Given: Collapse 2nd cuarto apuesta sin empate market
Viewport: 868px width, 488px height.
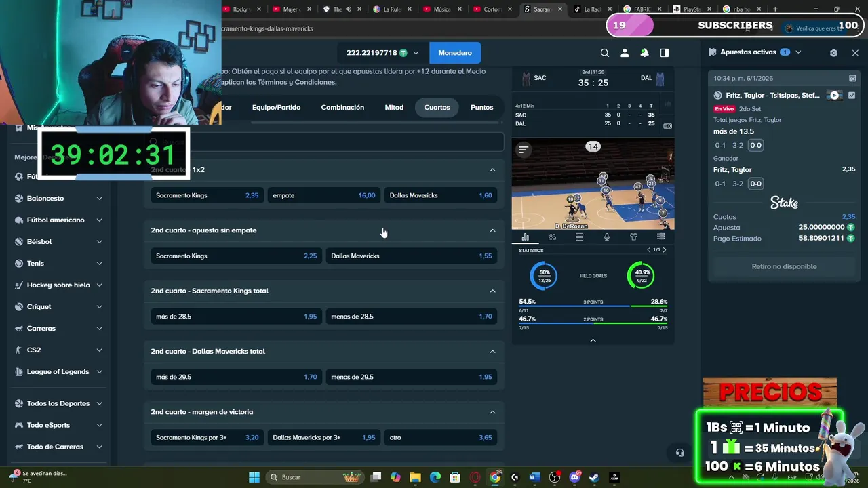Looking at the screenshot, I should [x=493, y=230].
